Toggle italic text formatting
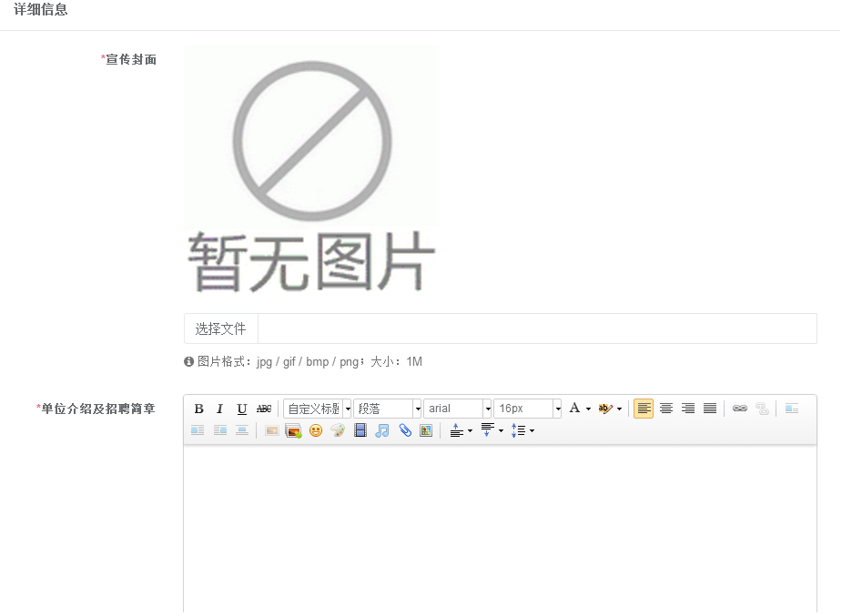Screen dimensions: 852x616 [x=219, y=409]
